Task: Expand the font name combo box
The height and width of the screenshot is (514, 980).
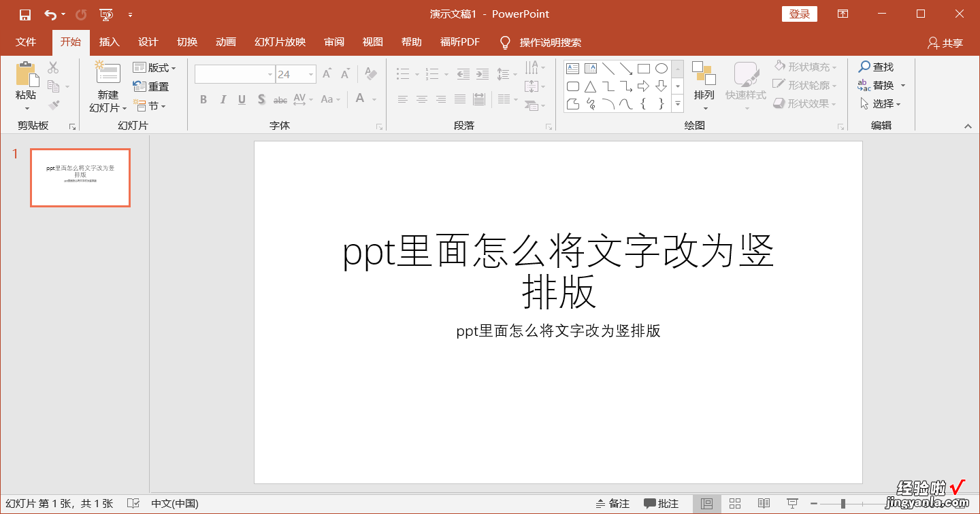Action: (x=269, y=74)
